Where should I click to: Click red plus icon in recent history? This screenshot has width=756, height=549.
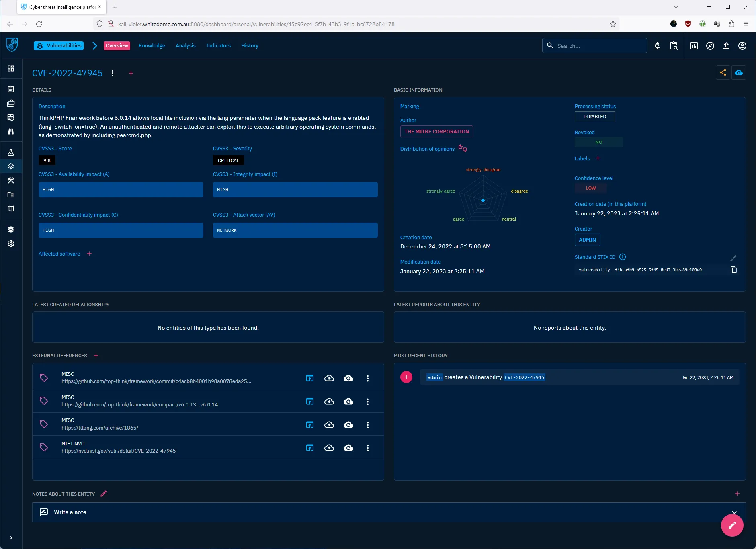tap(406, 377)
